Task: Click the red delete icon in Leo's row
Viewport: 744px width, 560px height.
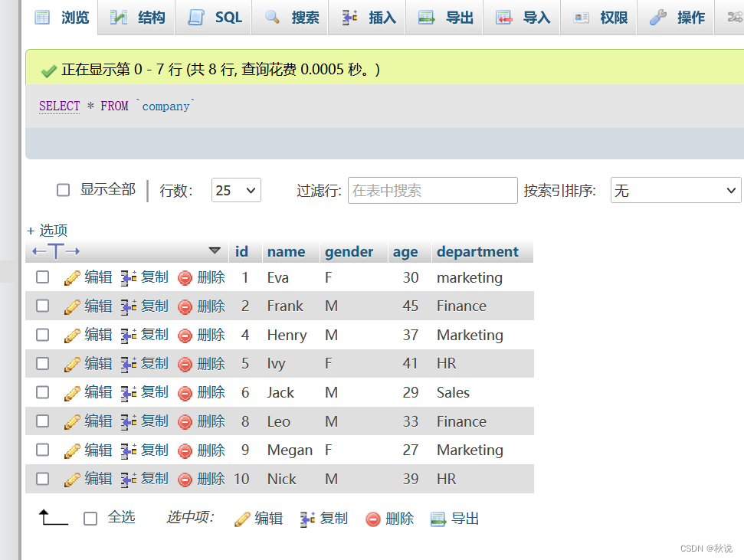Action: coord(185,422)
